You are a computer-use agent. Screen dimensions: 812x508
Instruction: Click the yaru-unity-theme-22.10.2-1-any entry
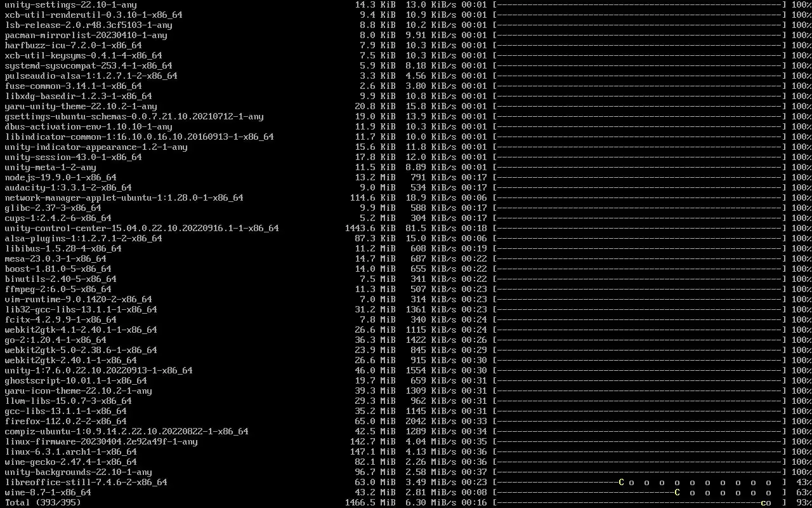click(81, 106)
